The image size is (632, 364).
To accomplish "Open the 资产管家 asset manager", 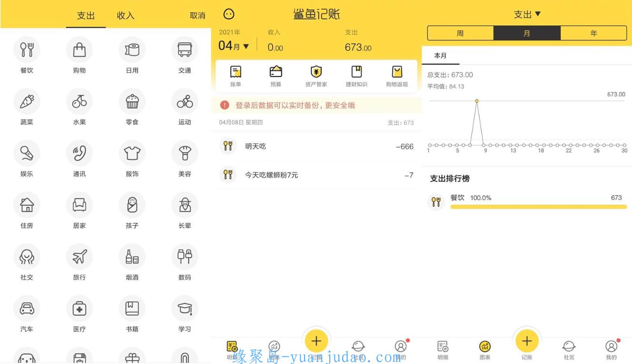I will pyautogui.click(x=316, y=76).
